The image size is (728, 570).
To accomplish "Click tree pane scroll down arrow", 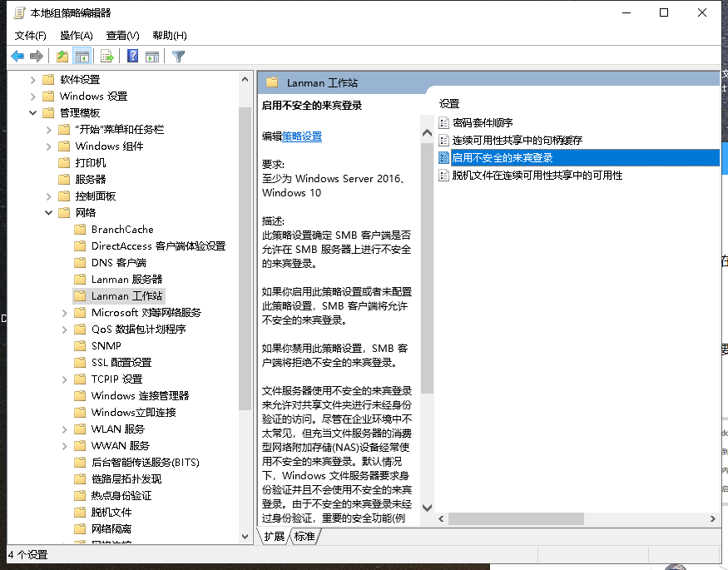I will pyautogui.click(x=245, y=536).
